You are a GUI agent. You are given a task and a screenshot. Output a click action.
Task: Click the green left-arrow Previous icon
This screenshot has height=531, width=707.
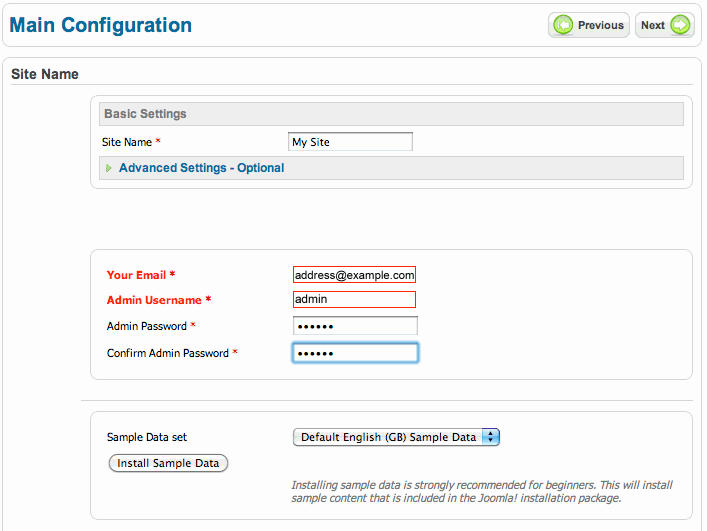pos(563,25)
